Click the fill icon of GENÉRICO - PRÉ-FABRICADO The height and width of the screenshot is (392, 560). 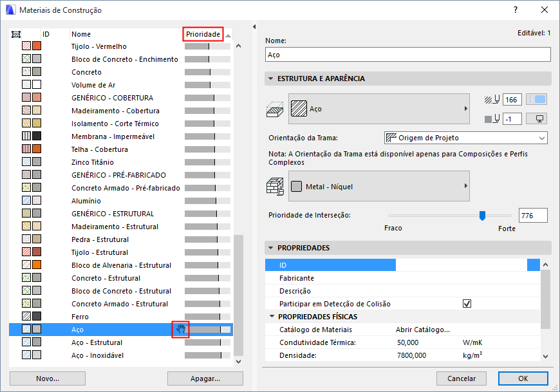[x=26, y=174]
